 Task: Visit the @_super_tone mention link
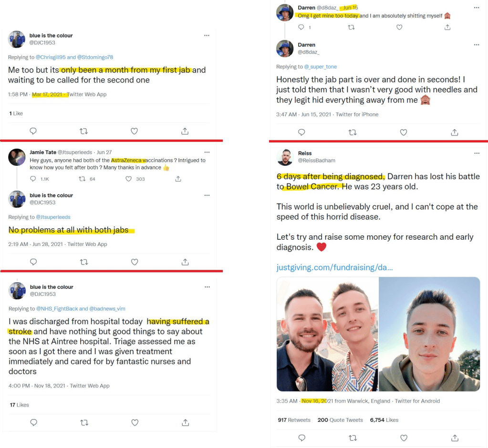tap(320, 67)
